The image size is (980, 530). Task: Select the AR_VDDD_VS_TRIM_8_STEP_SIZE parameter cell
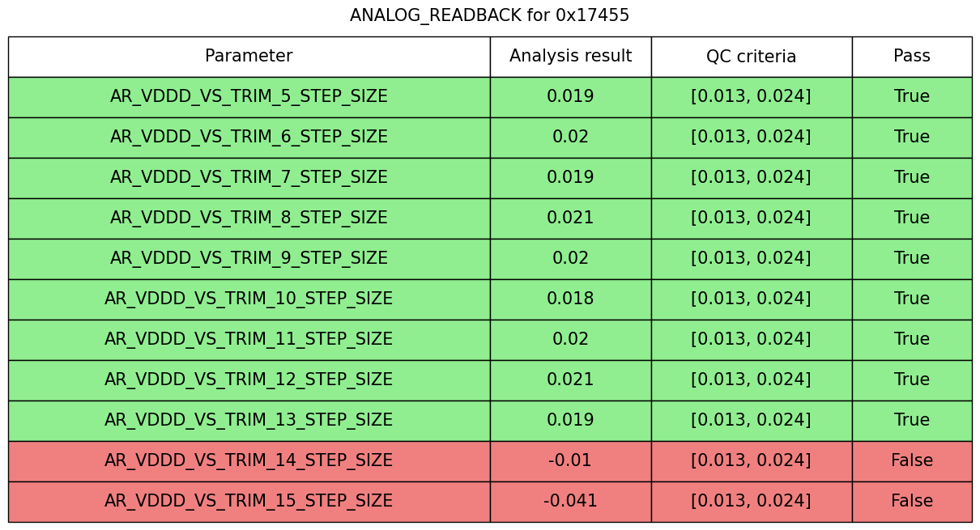point(249,218)
